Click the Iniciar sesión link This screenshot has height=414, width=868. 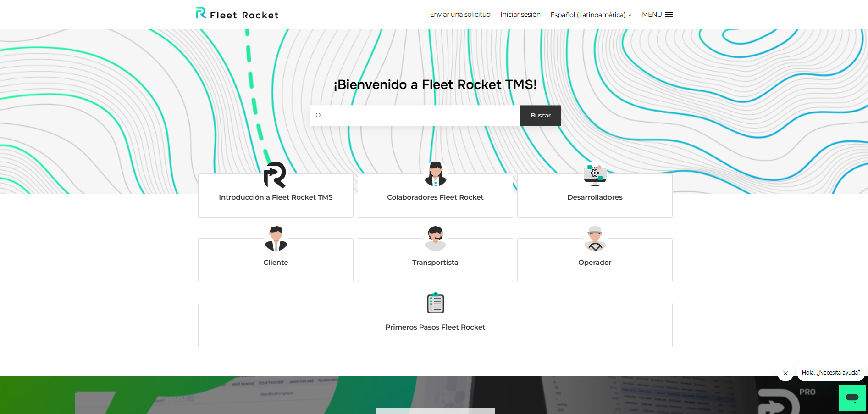click(x=520, y=14)
